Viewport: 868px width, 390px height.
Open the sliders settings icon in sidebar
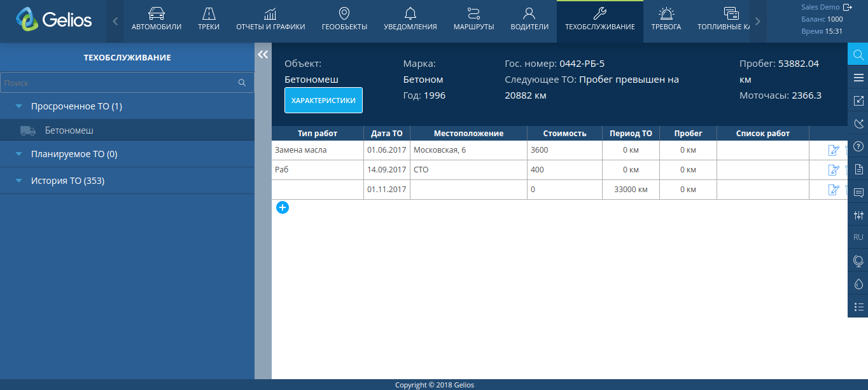(858, 215)
